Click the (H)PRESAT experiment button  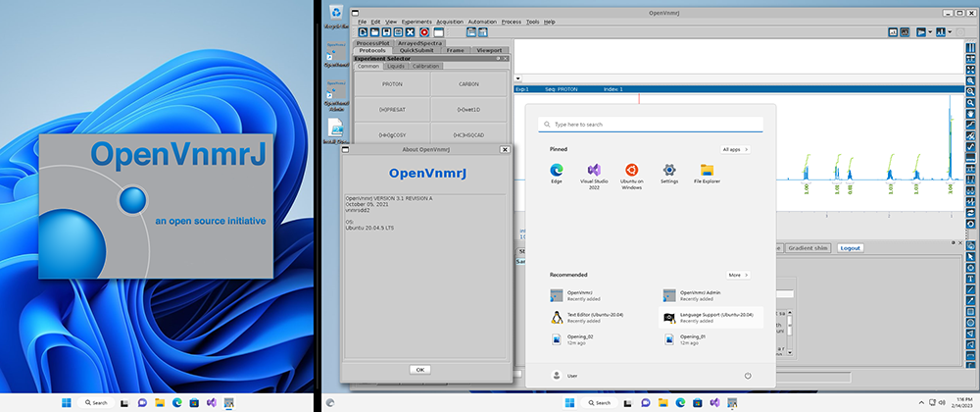(x=392, y=110)
